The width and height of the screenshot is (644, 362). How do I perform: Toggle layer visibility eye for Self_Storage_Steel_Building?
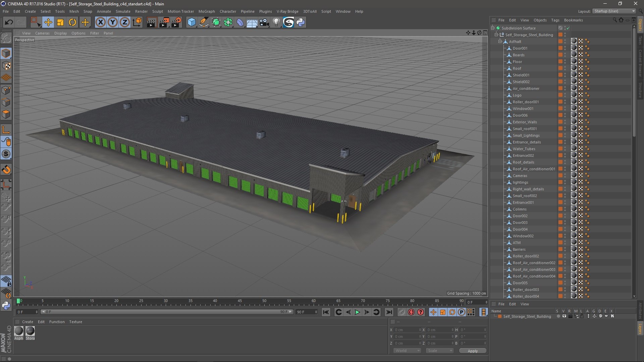(564, 316)
